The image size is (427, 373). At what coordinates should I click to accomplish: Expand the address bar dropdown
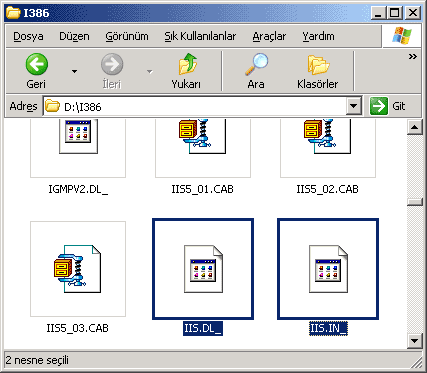354,107
